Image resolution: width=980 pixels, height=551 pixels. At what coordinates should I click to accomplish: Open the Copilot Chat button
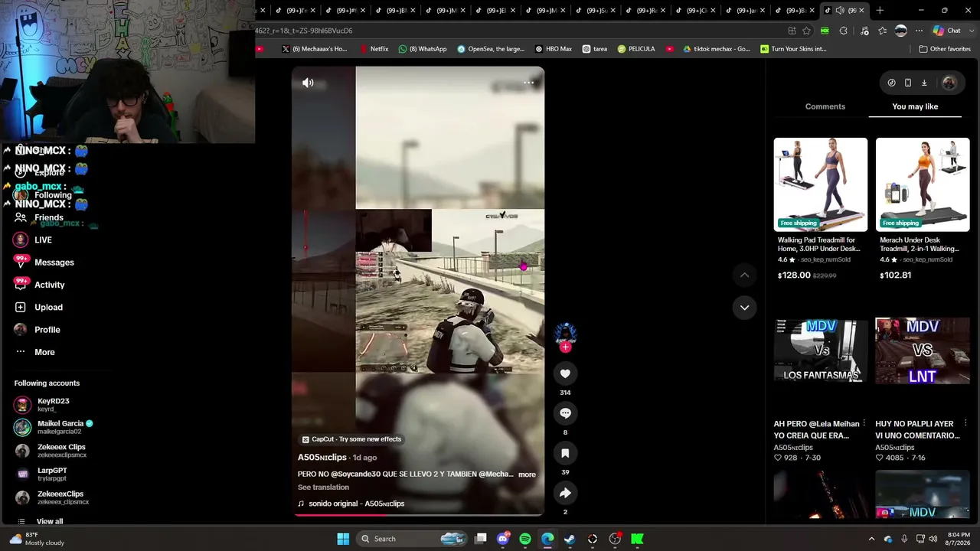tap(946, 31)
